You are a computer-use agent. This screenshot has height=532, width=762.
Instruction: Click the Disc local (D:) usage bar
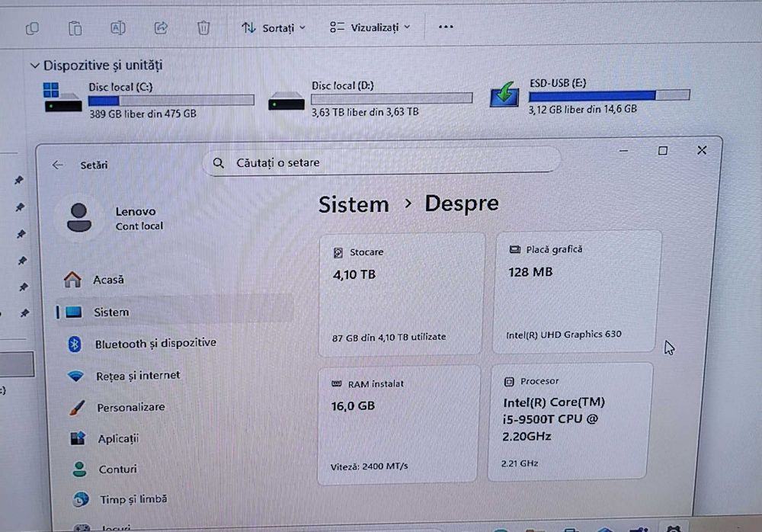coord(392,99)
